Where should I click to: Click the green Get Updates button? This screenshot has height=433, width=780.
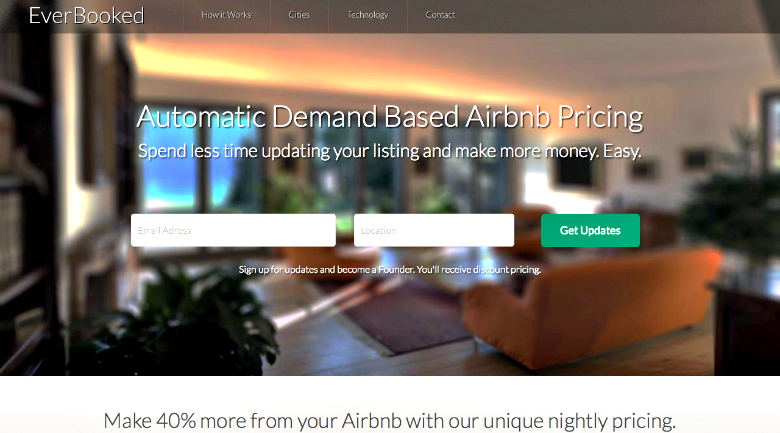[x=590, y=230]
